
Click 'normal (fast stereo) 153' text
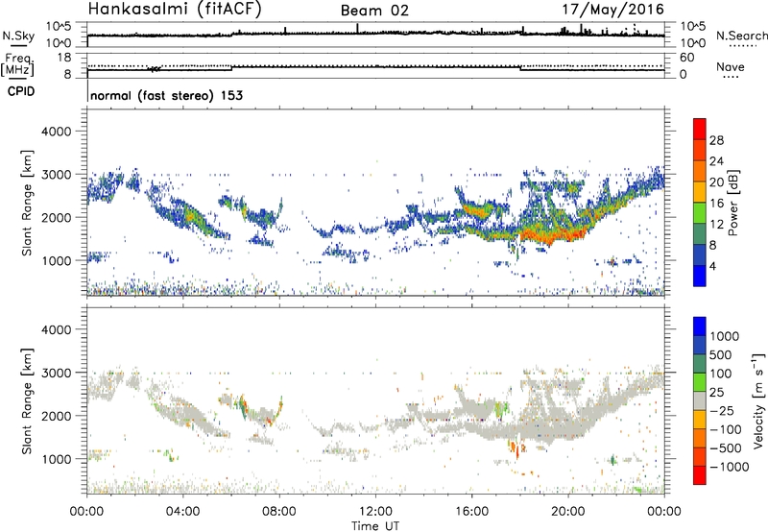(x=166, y=95)
